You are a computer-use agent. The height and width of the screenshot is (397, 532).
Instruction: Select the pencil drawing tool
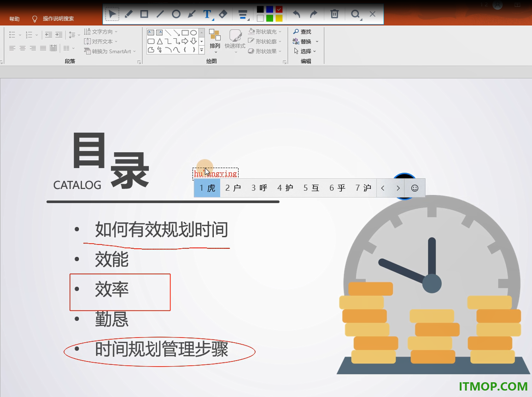pyautogui.click(x=129, y=14)
